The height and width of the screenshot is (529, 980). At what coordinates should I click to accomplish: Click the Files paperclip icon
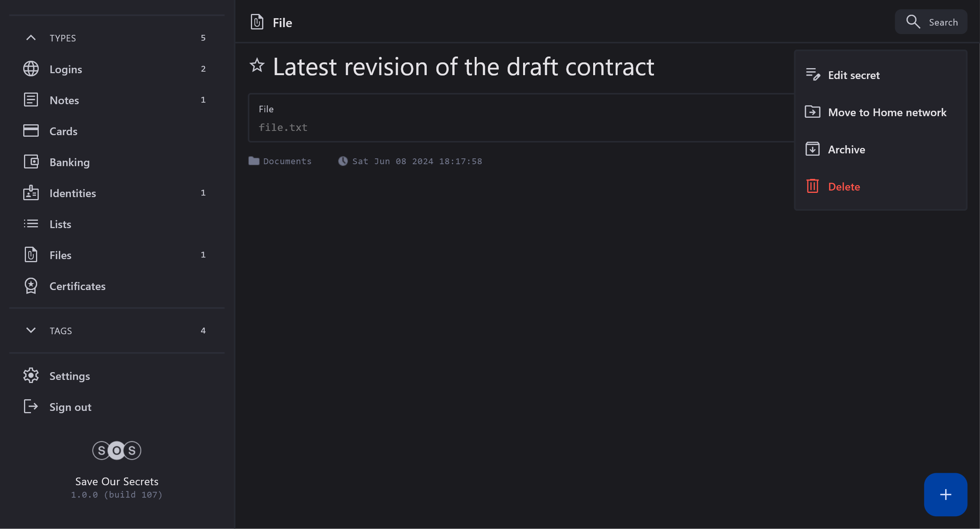tap(31, 255)
